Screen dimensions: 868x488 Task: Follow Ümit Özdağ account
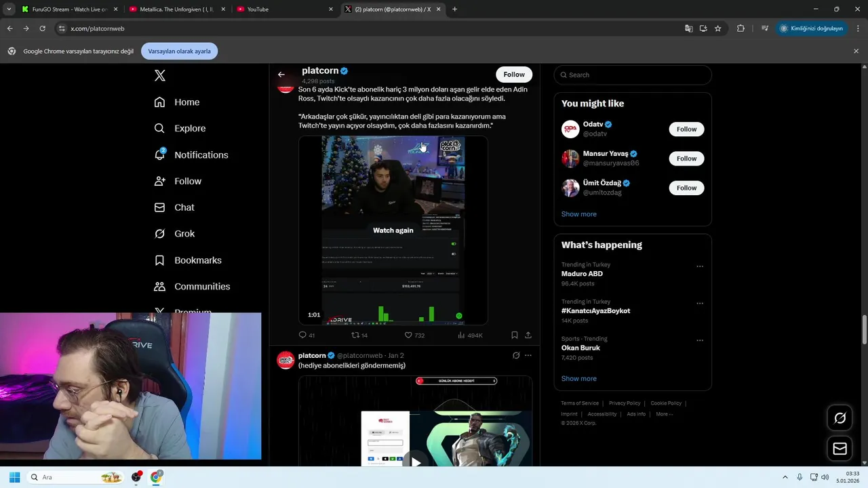coord(686,188)
